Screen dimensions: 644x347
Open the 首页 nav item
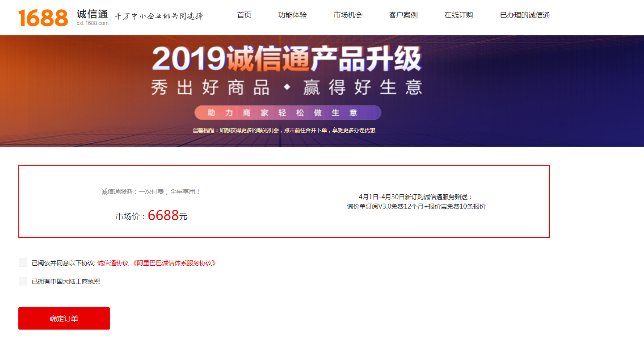[x=244, y=15]
